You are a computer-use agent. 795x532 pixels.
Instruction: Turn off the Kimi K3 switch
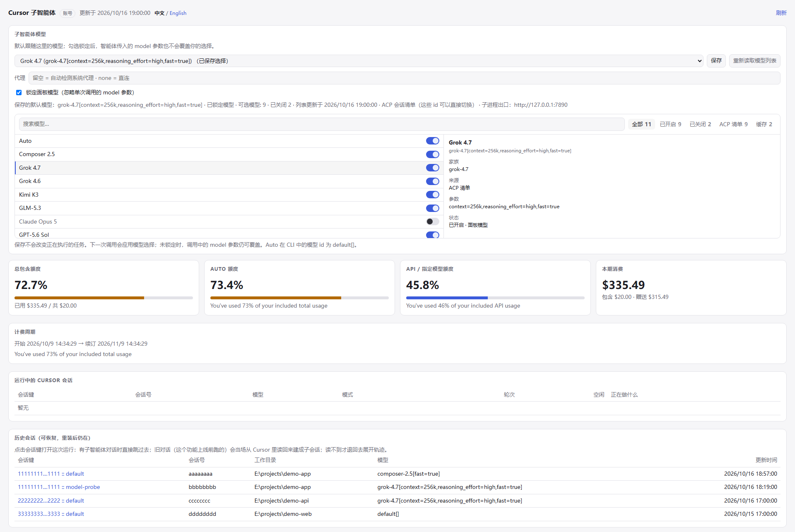(432, 195)
